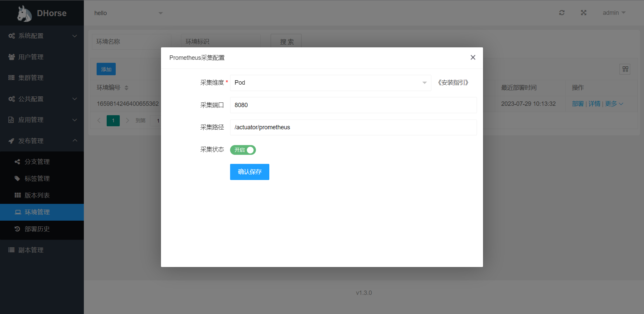Click the 确认保存 save button

[250, 172]
